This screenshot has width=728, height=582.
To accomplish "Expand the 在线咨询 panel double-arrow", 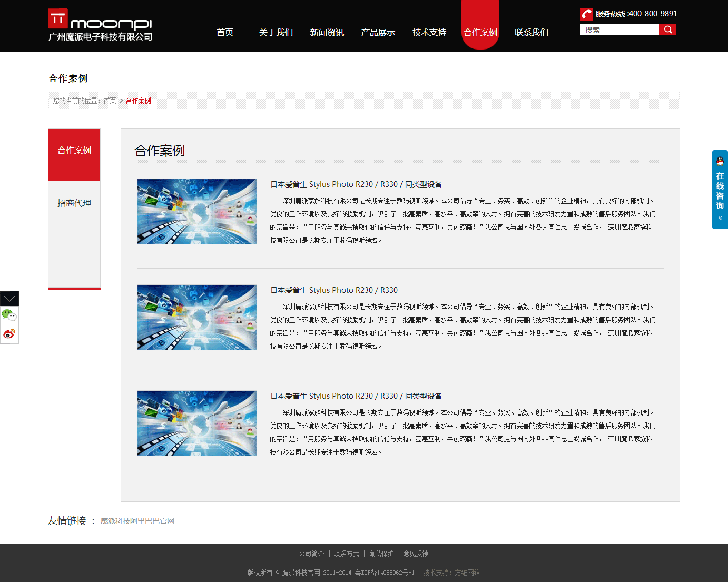I will tap(720, 218).
